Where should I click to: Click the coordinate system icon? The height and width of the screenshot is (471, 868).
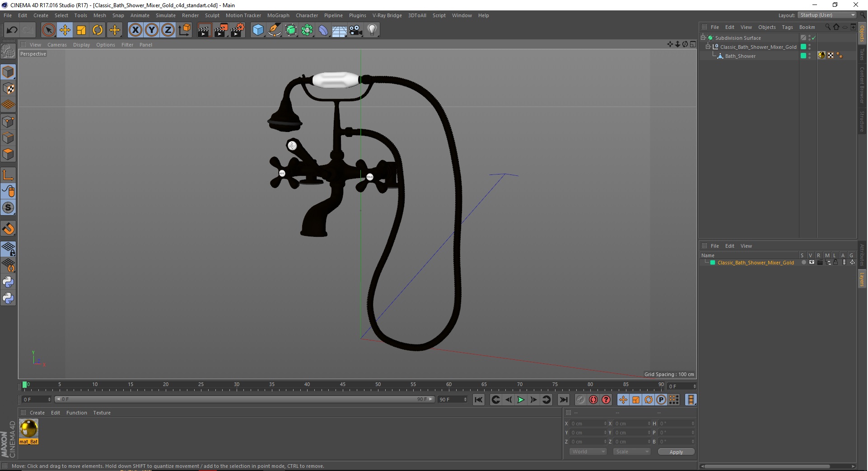point(185,30)
